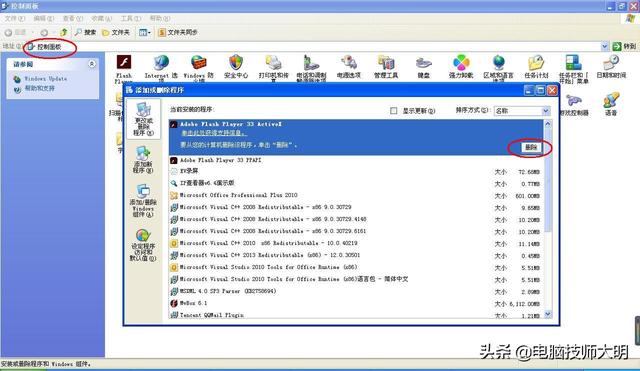Open the Favorites (收藏) menu

tap(102, 18)
